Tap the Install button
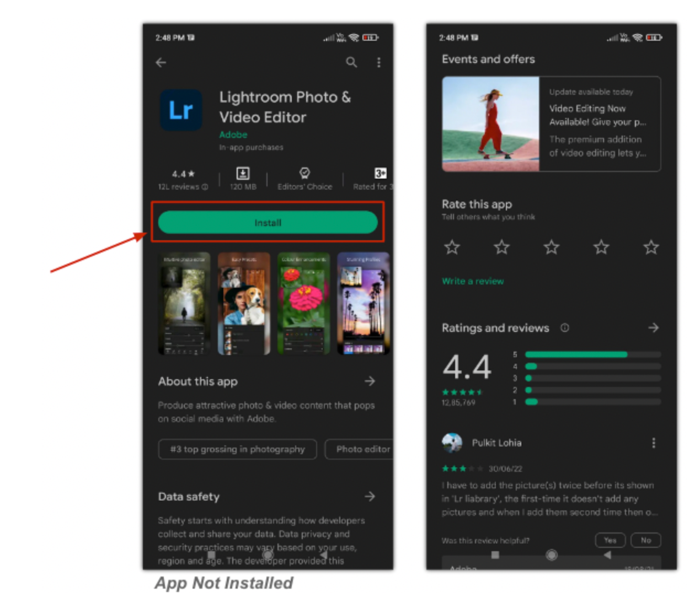 click(x=268, y=223)
